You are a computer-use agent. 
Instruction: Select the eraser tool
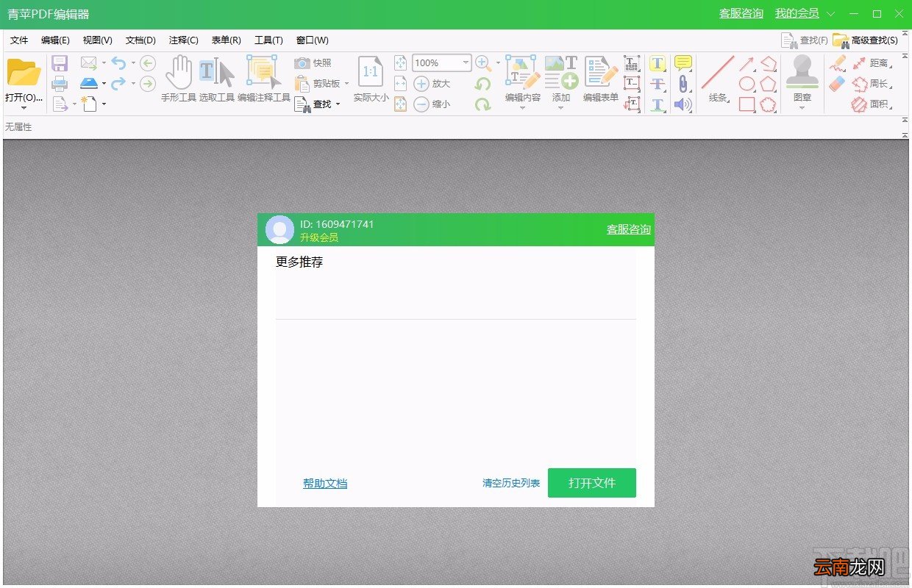click(838, 84)
